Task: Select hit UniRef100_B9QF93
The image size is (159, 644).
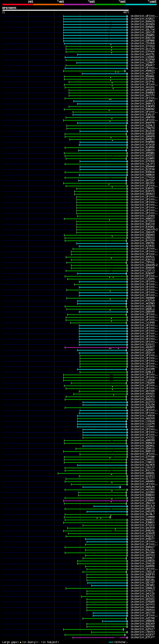Action: point(143,575)
